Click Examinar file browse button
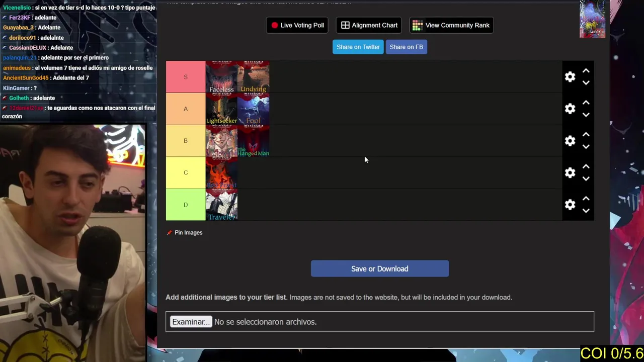 coord(191,322)
